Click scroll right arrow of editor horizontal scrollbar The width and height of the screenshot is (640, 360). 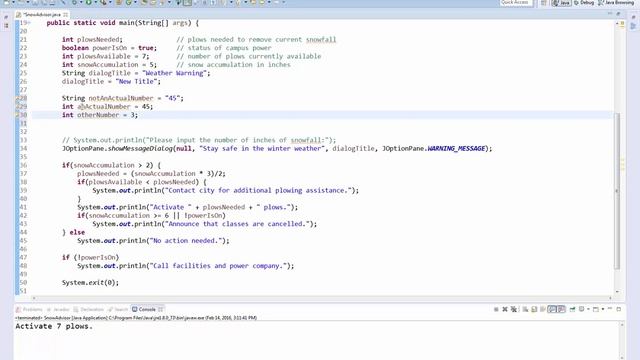pos(610,298)
